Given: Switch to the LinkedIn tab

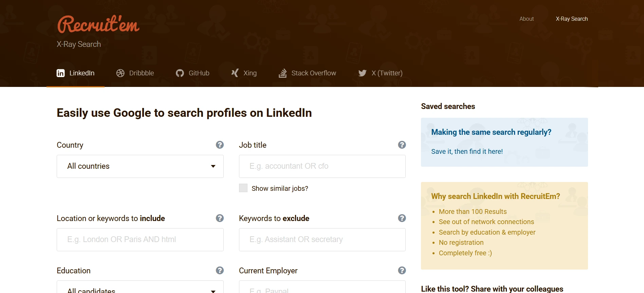Looking at the screenshot, I should (75, 73).
